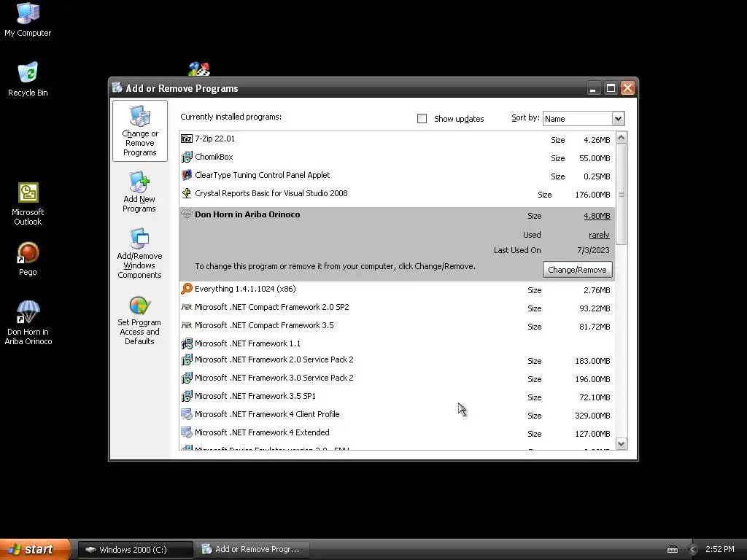Select Crystal Reports Basic for Visual Studio 2008
The width and height of the screenshot is (747, 560).
tap(398, 194)
